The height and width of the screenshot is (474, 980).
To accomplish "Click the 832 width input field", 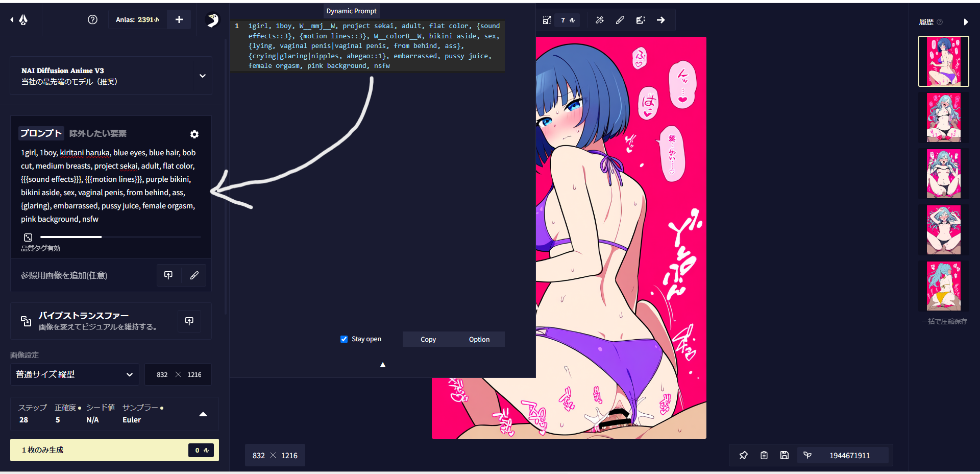I will [162, 374].
